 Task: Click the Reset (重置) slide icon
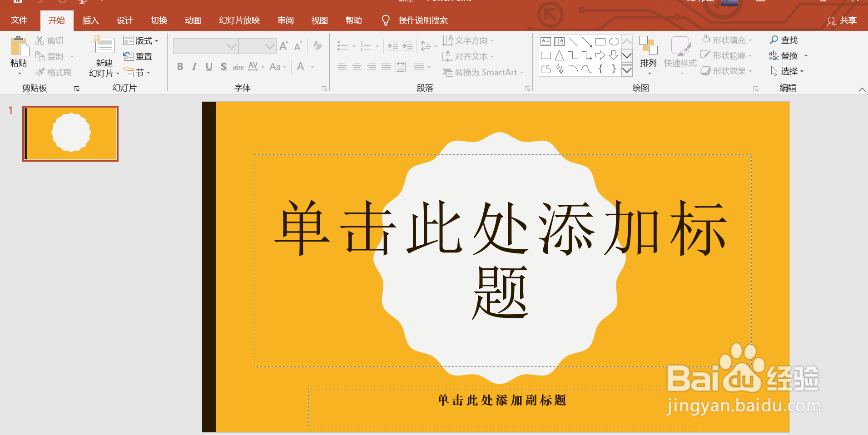click(x=128, y=56)
